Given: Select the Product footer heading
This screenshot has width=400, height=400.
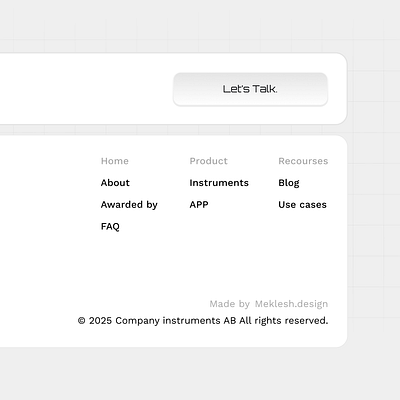Looking at the screenshot, I should tap(208, 161).
